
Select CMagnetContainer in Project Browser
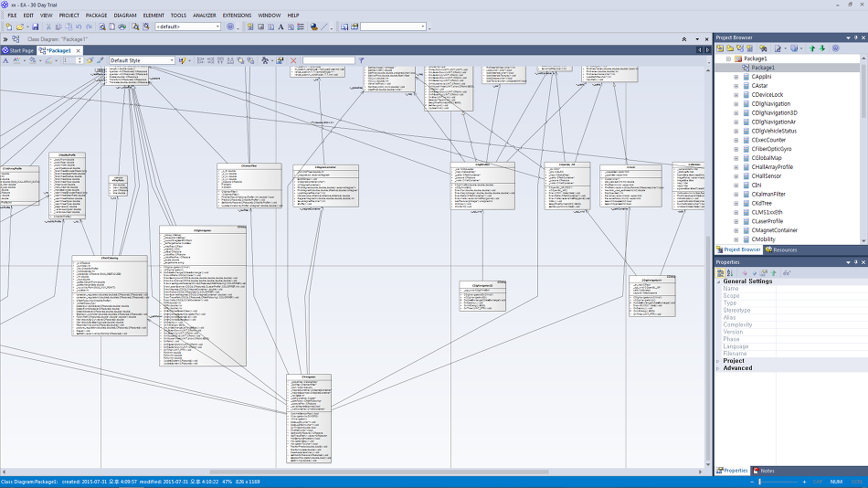coord(774,230)
